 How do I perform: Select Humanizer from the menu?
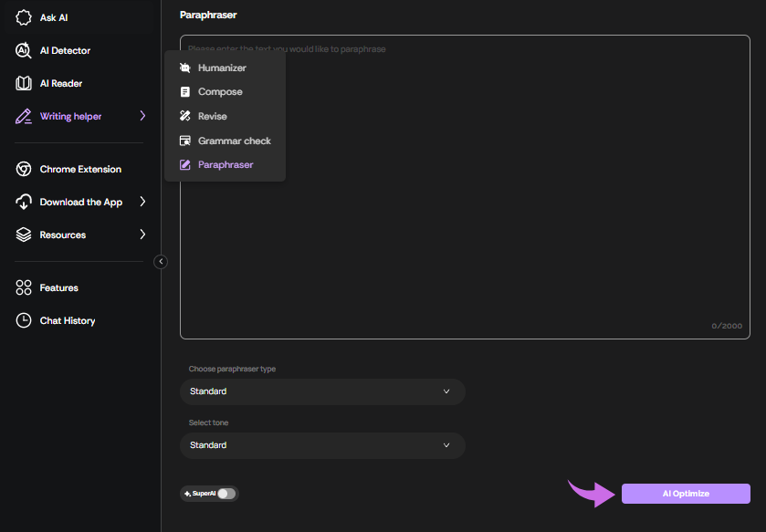point(224,68)
